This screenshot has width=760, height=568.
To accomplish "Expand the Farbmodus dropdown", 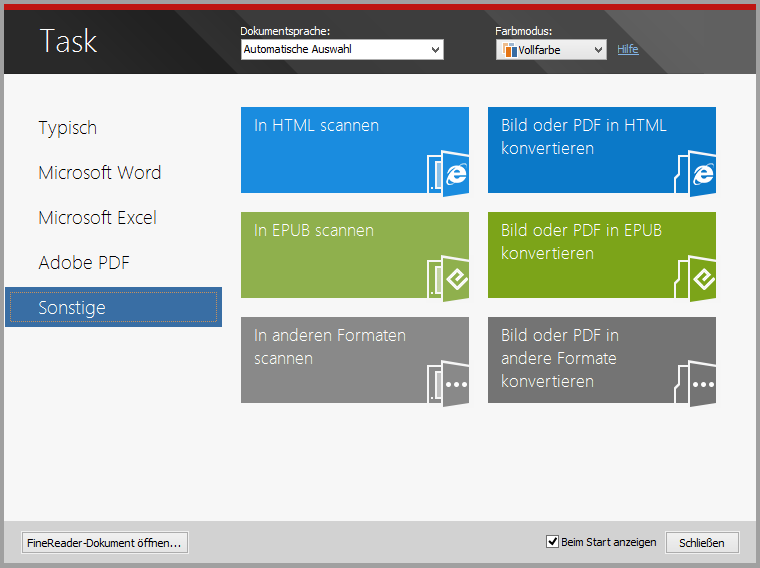I will pos(598,50).
